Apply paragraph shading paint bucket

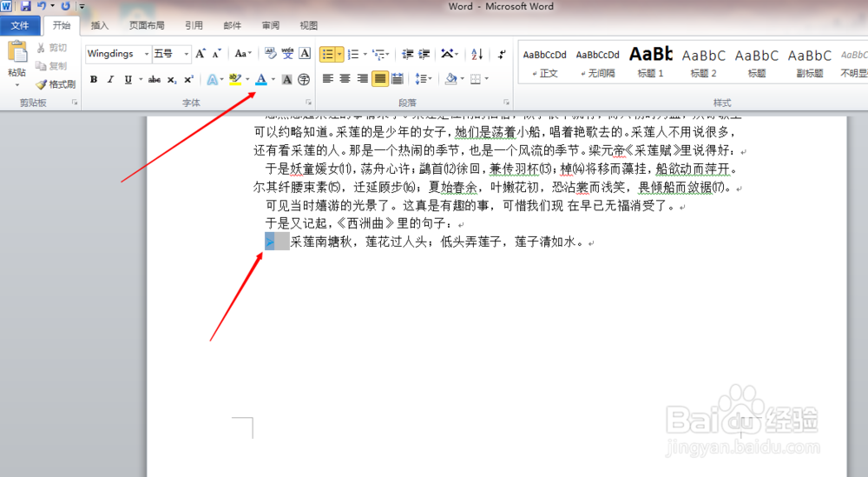coord(451,79)
